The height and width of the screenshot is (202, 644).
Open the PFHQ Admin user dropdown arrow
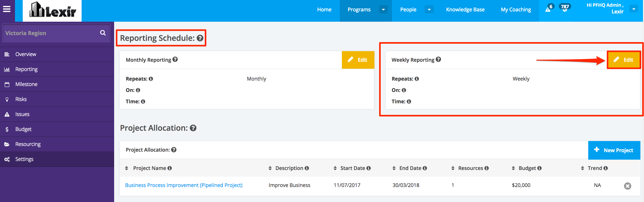point(634,9)
